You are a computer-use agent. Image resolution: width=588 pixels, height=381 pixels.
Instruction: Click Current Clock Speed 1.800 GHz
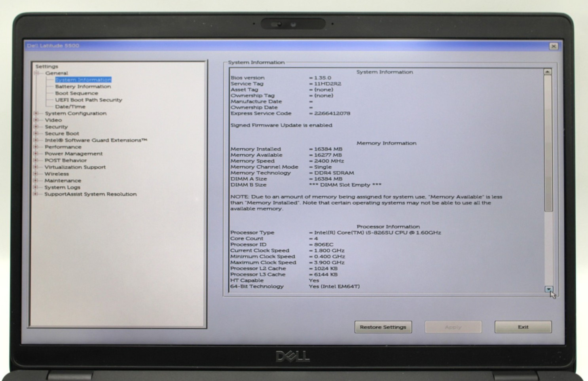tap(329, 250)
